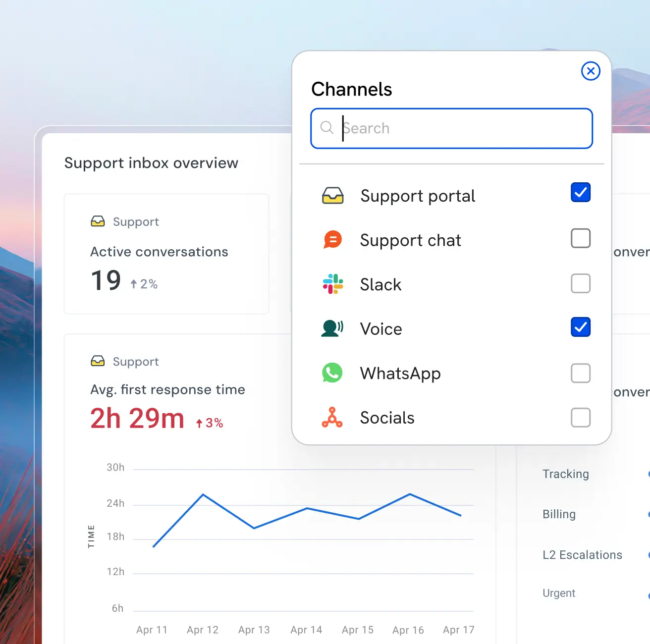Click the Socials network icon
Viewport: 650px width, 644px height.
point(332,418)
